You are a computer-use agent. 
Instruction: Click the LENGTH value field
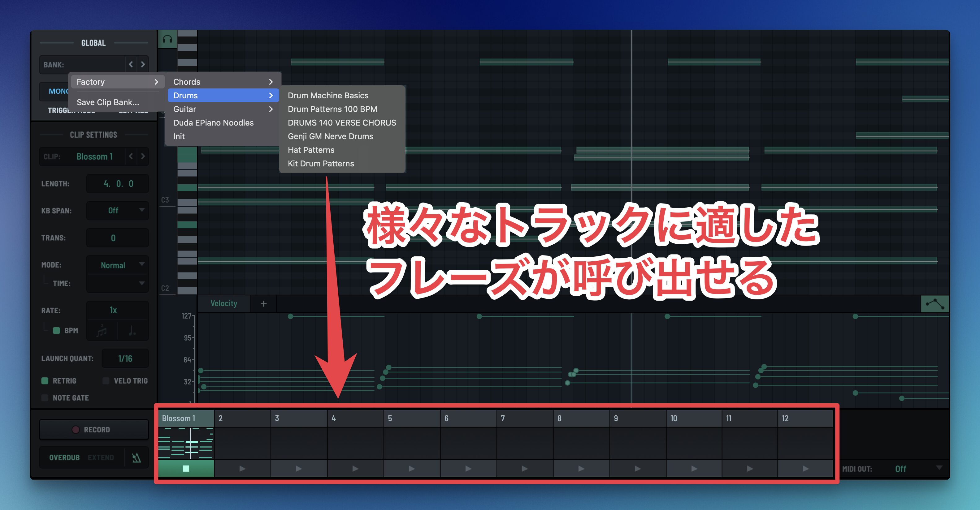click(x=118, y=183)
